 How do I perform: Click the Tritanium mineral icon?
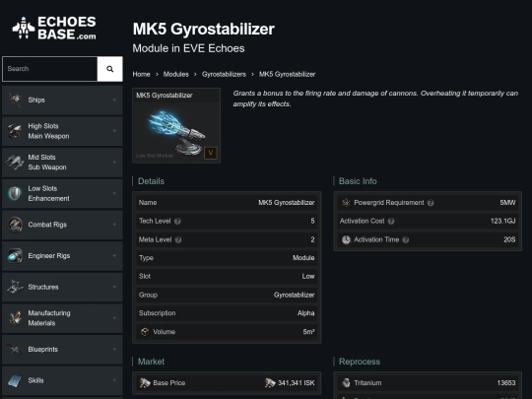pyautogui.click(x=346, y=383)
